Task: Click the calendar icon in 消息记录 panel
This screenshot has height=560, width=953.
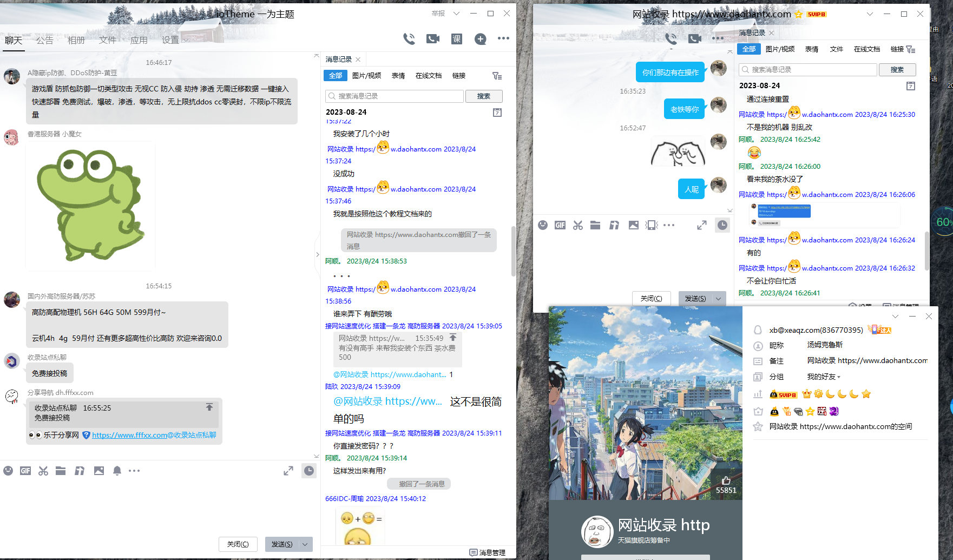Action: click(x=497, y=113)
